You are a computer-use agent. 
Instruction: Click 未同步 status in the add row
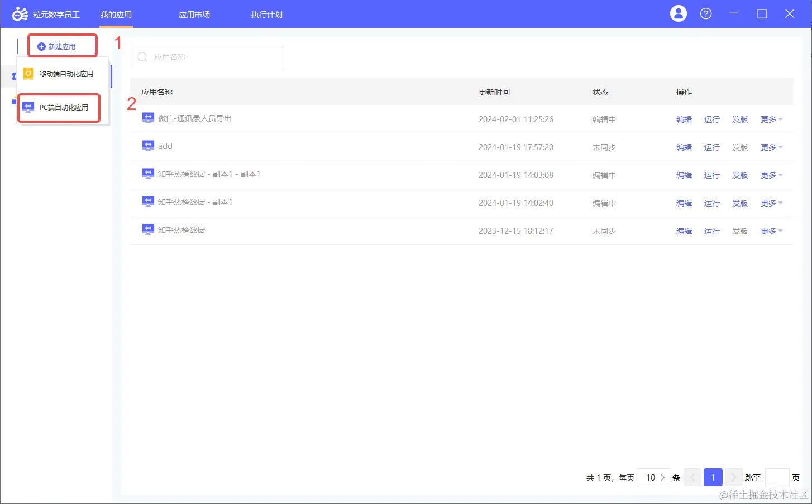[x=604, y=147]
